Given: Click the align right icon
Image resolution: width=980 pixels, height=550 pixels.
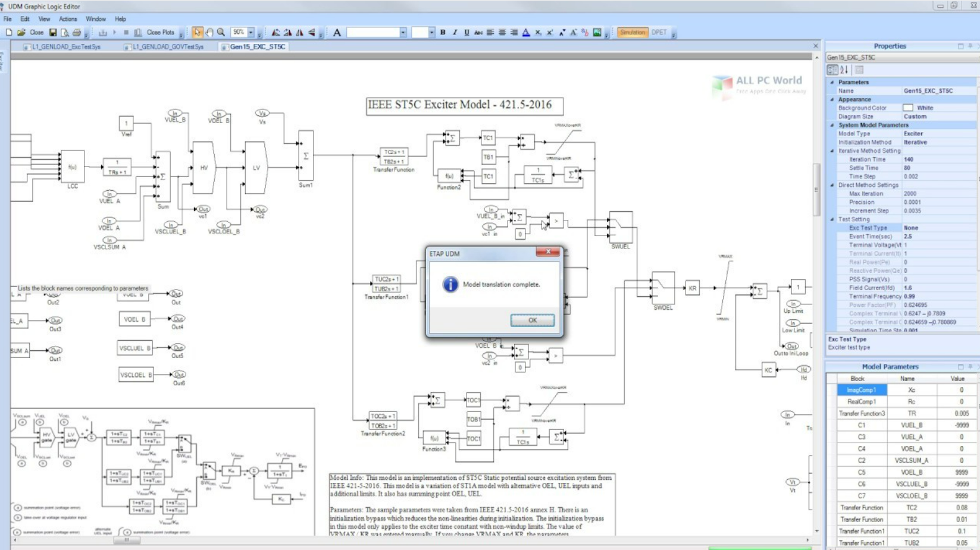Looking at the screenshot, I should point(514,33).
